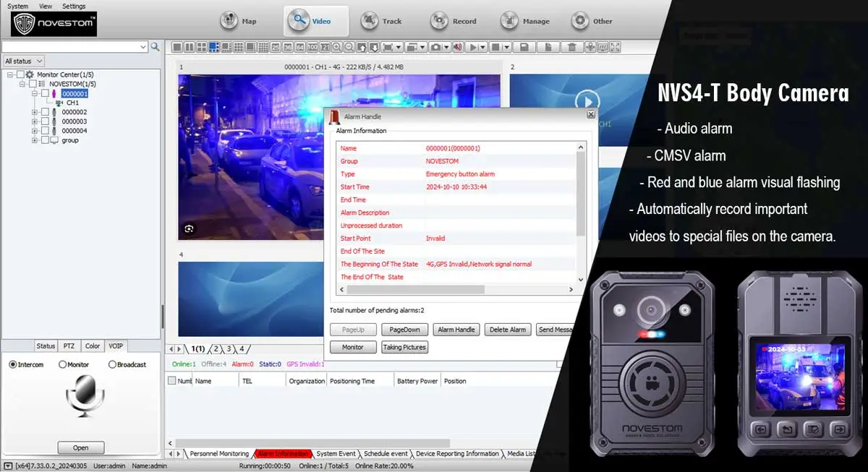Click the blank document toolbar icon
Screen dimensions: 868x472
click(548, 47)
